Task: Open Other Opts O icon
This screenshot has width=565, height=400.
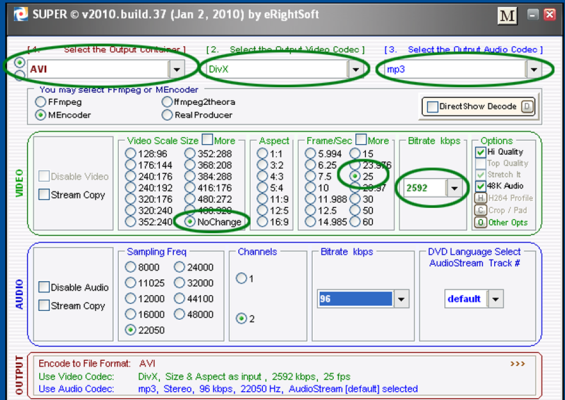Action: point(480,222)
